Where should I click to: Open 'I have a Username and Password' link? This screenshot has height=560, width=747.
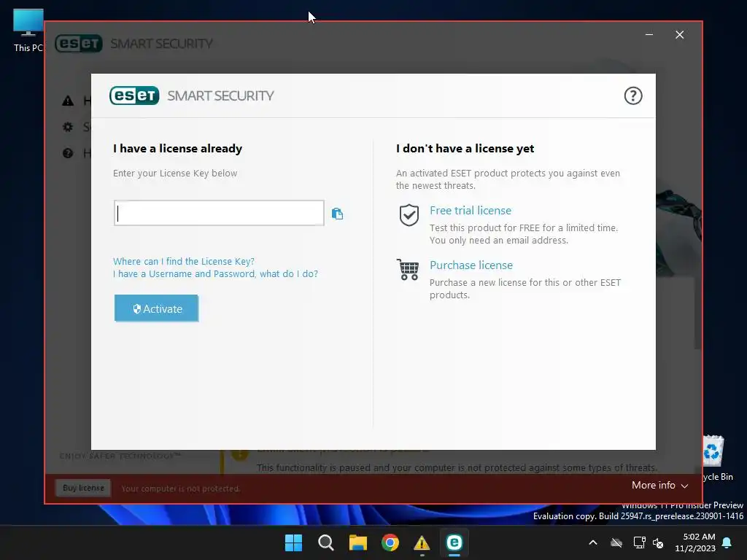click(x=215, y=274)
